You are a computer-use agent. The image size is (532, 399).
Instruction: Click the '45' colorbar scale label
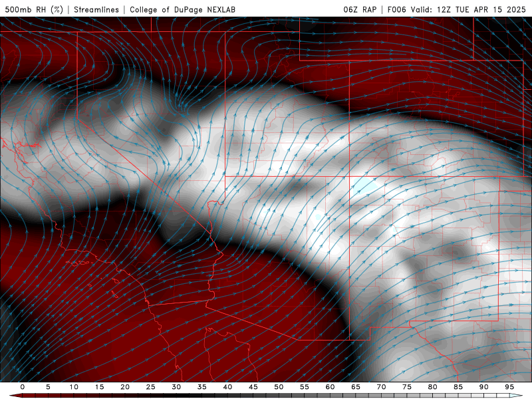click(x=253, y=387)
